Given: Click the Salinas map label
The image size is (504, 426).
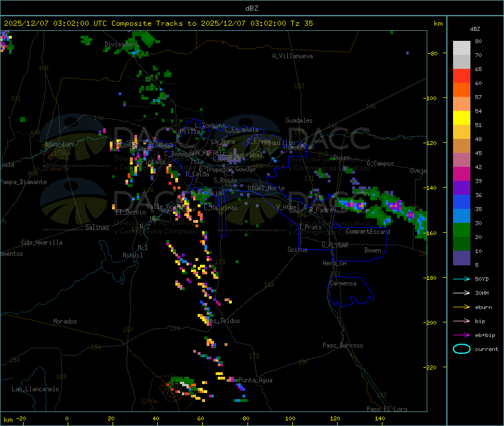Looking at the screenshot, I should [97, 227].
